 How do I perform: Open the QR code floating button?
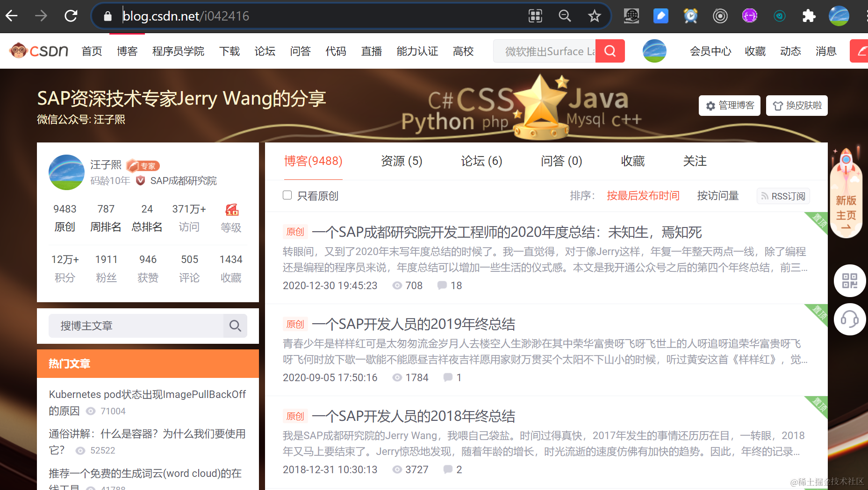(850, 281)
